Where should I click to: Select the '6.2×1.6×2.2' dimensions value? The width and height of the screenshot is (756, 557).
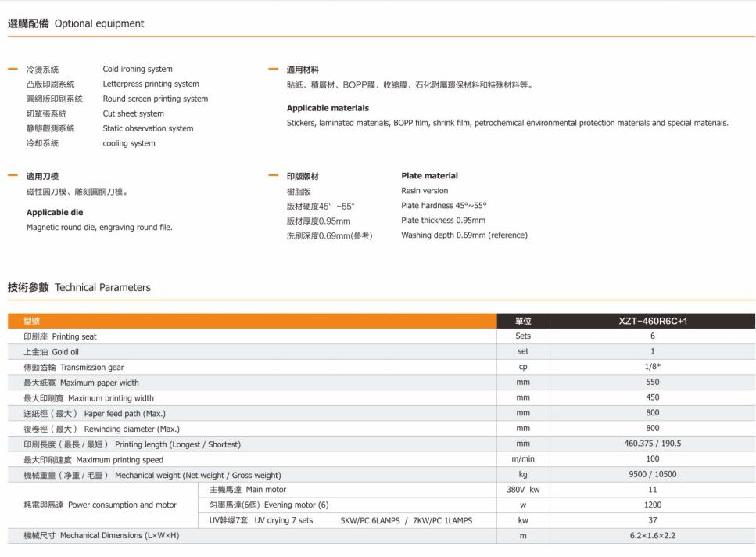point(652,536)
